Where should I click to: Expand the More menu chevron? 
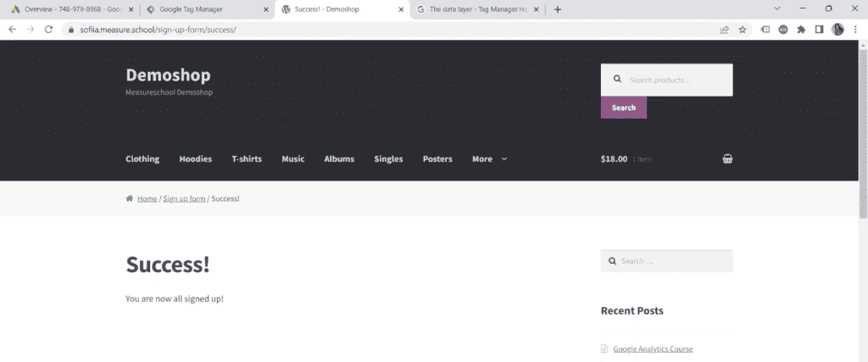(x=504, y=159)
